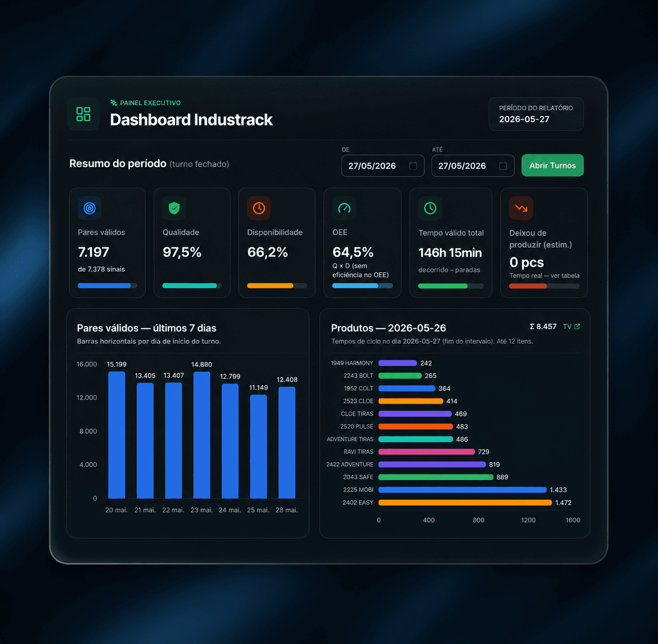Click the 1.472 value for 2402 EASY
The image size is (658, 644).
[564, 502]
